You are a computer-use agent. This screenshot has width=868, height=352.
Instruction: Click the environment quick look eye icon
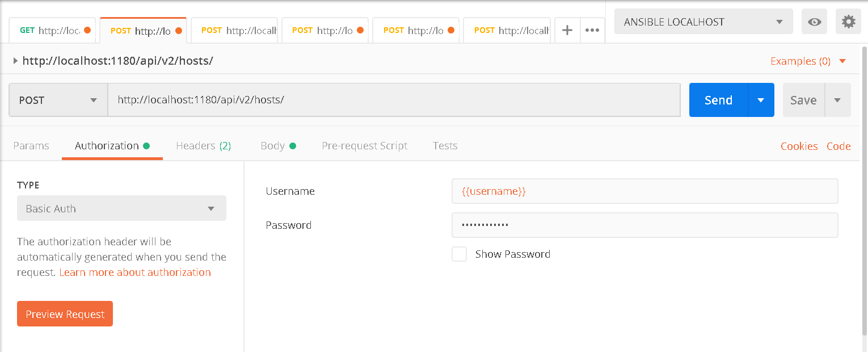(x=815, y=22)
